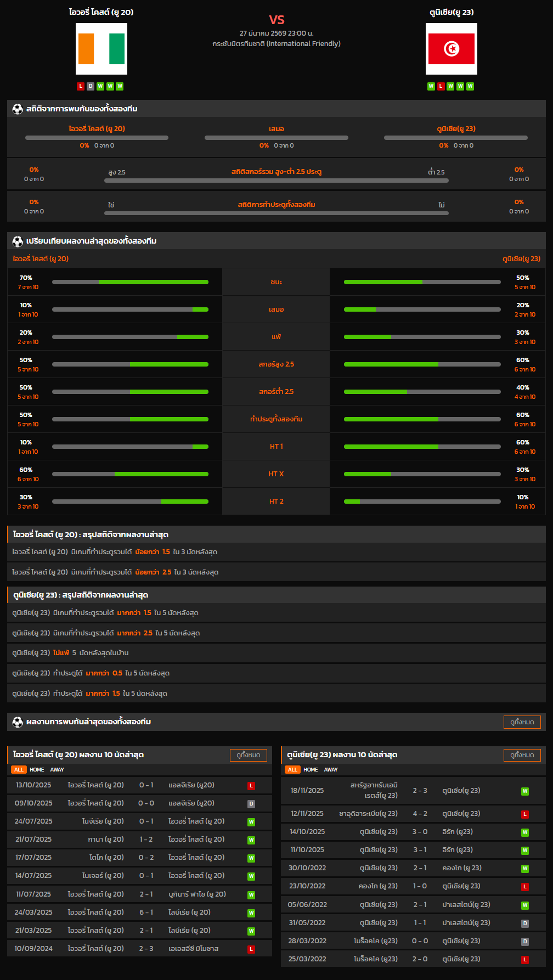553x980 pixels.
Task: Click the Ivory Coast U20 flag logo
Action: (x=101, y=49)
